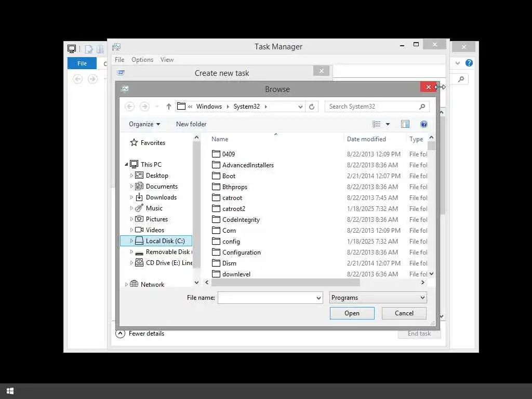
Task: Close the Create new task dialog
Action: [321, 71]
